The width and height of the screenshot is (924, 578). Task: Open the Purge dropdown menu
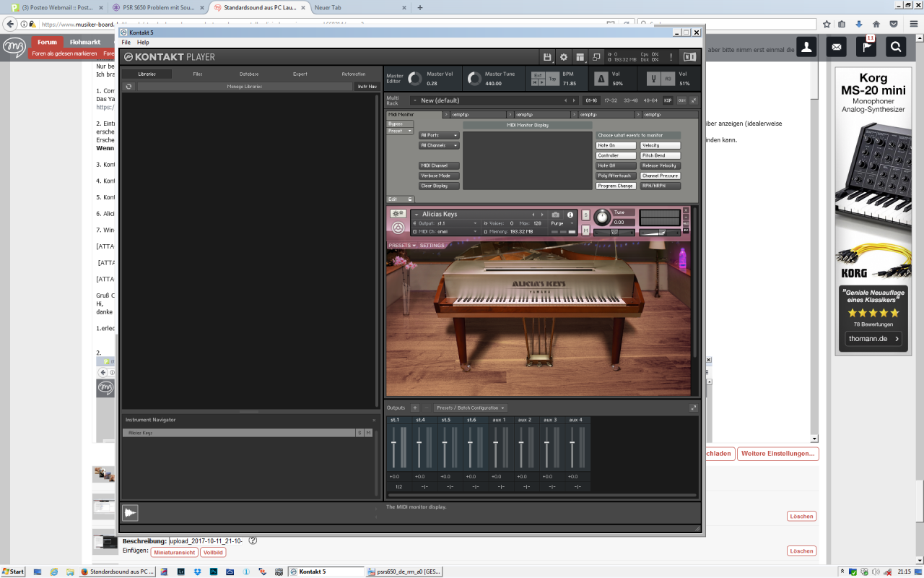(562, 223)
